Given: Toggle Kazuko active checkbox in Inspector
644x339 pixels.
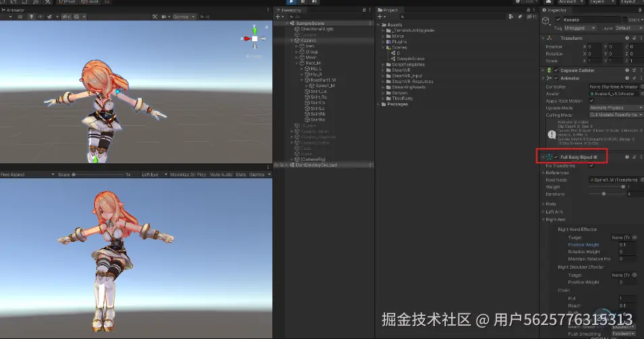Looking at the screenshot, I should (x=558, y=20).
